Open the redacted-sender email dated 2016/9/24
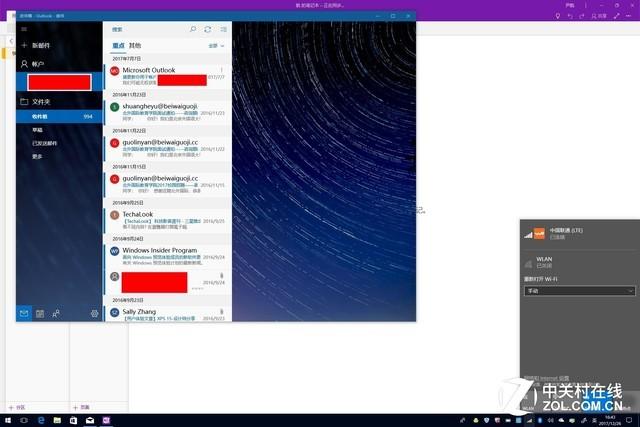This screenshot has width=640, height=427. coord(168,282)
